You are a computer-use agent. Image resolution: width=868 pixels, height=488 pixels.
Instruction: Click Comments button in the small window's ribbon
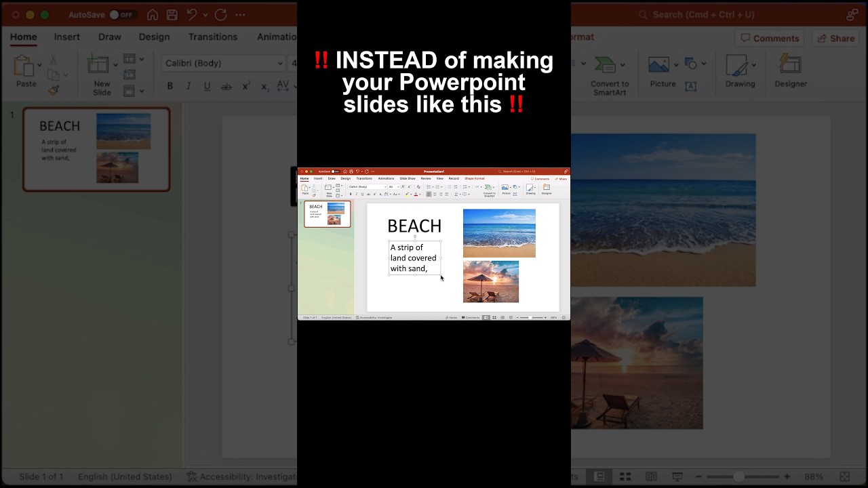tap(541, 179)
